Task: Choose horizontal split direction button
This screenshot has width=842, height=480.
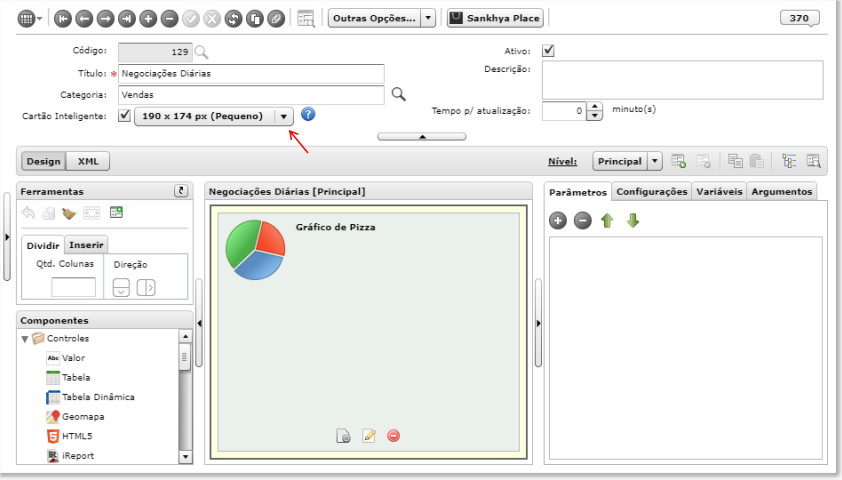Action: tap(146, 288)
